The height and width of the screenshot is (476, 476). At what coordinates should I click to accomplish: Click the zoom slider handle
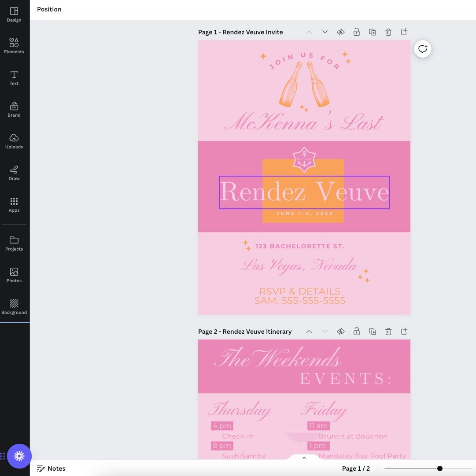439,469
